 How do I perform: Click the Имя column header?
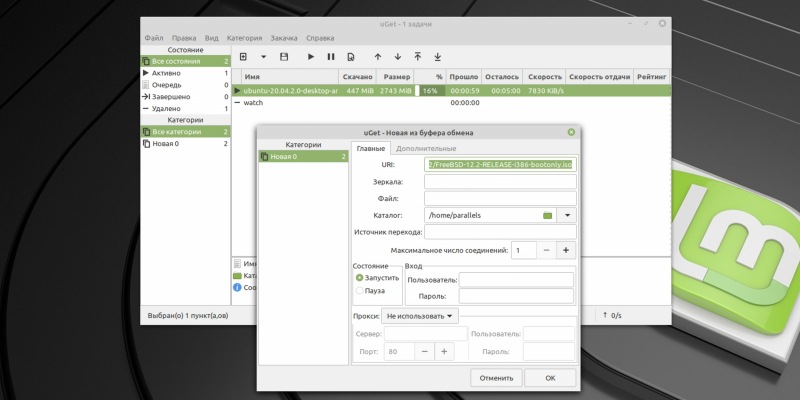pyautogui.click(x=290, y=77)
